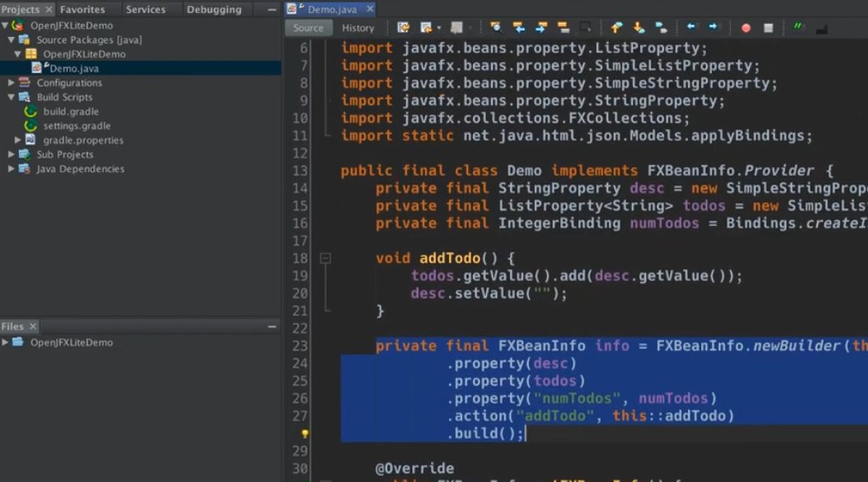
Task: Close the Demo.java editor tab
Action: 370,9
